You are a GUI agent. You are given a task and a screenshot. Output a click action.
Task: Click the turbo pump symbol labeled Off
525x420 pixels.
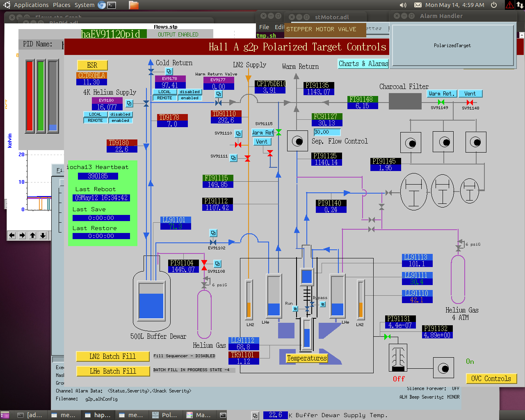[x=398, y=358]
